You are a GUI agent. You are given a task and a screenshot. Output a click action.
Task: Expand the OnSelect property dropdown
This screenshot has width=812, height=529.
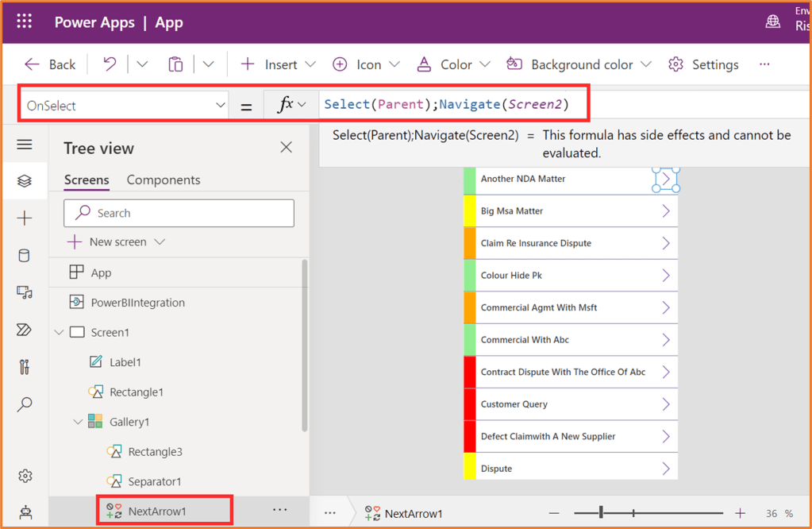pyautogui.click(x=220, y=106)
